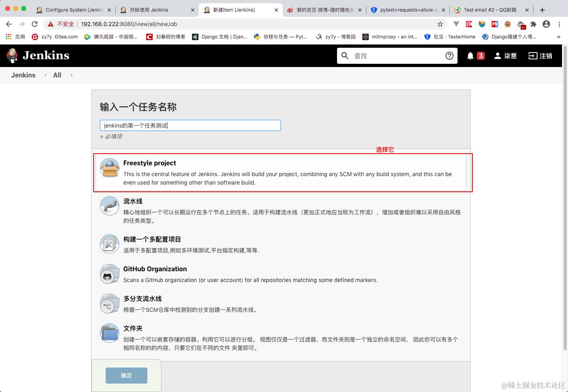The height and width of the screenshot is (392, 568).
Task: Click the 确定 confirm button
Action: [x=127, y=376]
